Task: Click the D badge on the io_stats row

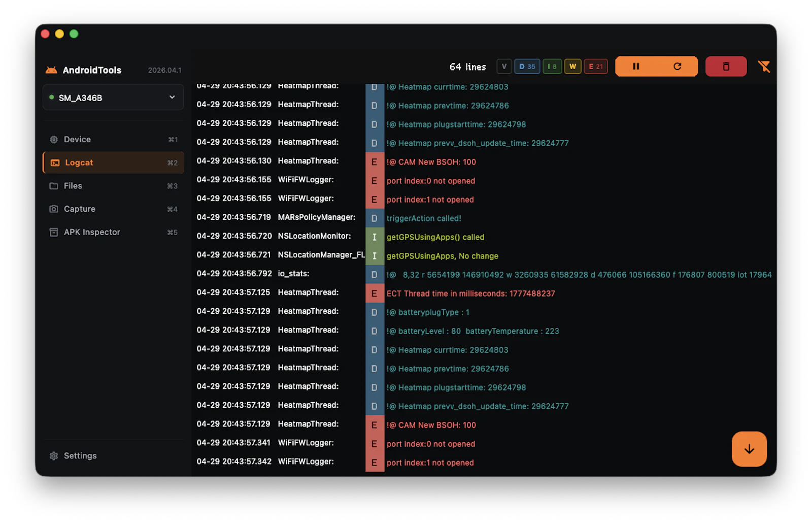Action: coord(375,275)
